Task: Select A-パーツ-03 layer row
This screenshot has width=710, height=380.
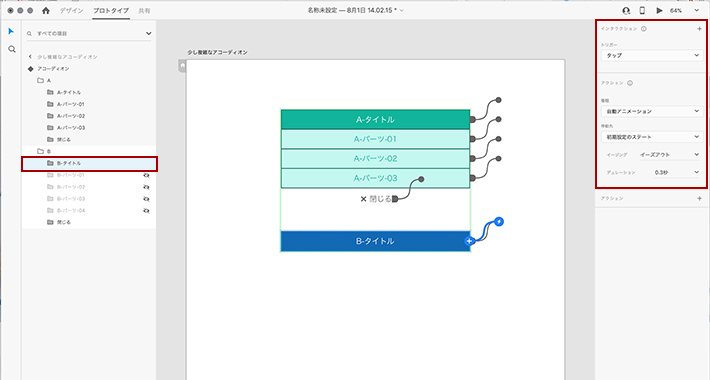Action: tap(89, 128)
